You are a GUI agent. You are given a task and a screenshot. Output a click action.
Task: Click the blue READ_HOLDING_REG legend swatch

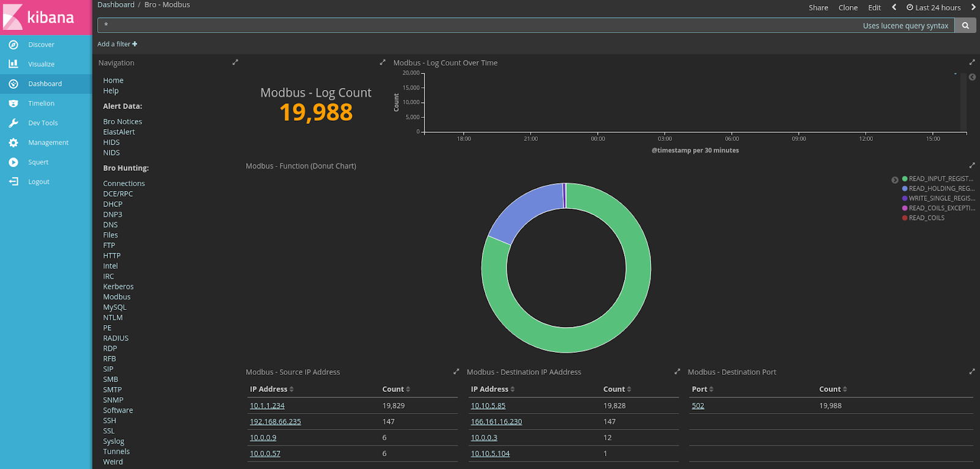[x=905, y=189]
